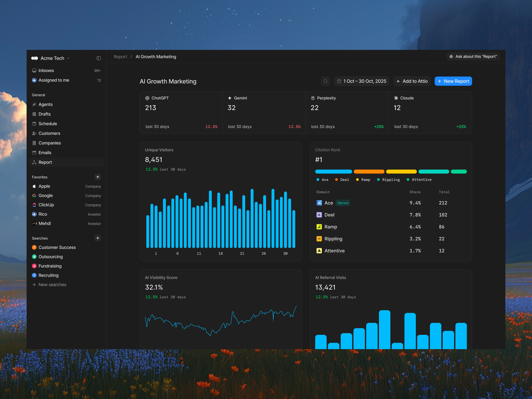Viewport: 532px width, 399px height.
Task: Click the New Report button
Action: click(453, 81)
